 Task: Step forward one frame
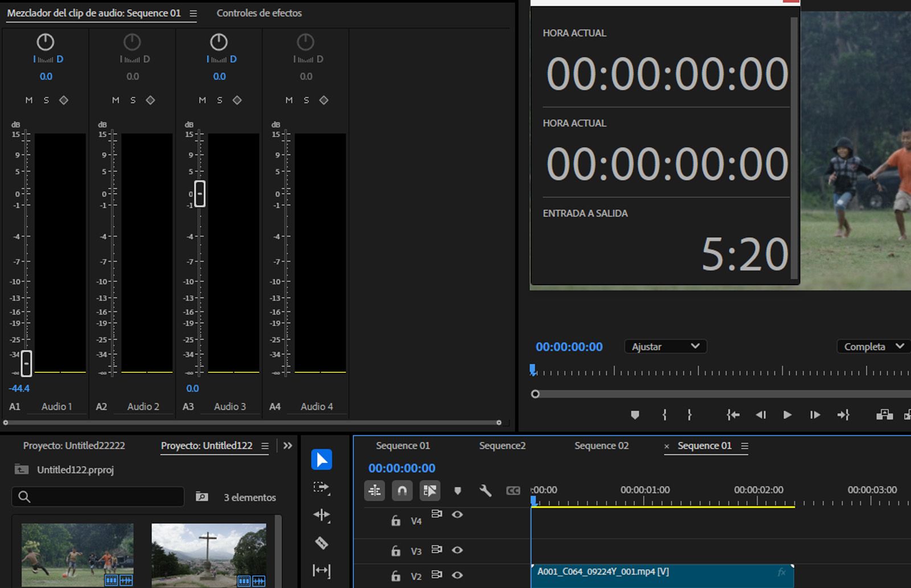(815, 415)
